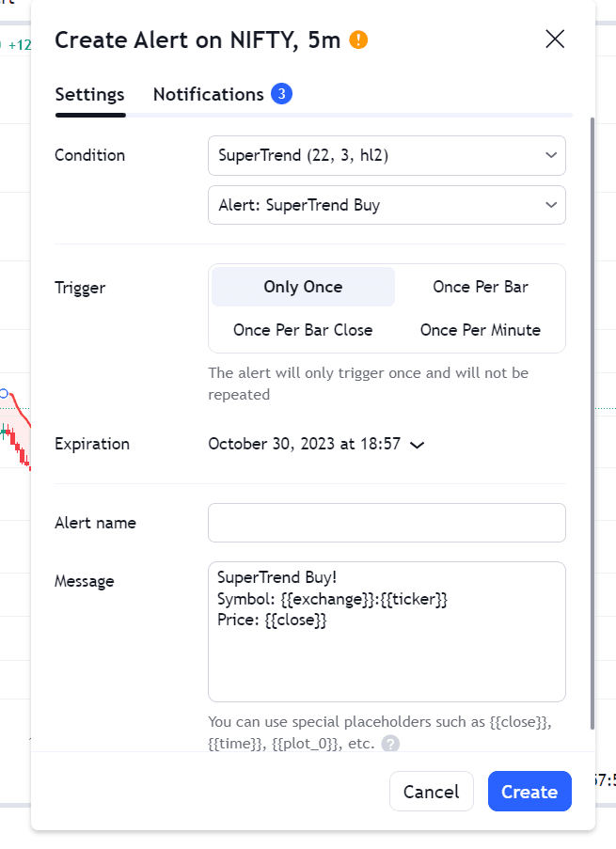
Task: Open the Notifications tab
Action: tap(208, 95)
